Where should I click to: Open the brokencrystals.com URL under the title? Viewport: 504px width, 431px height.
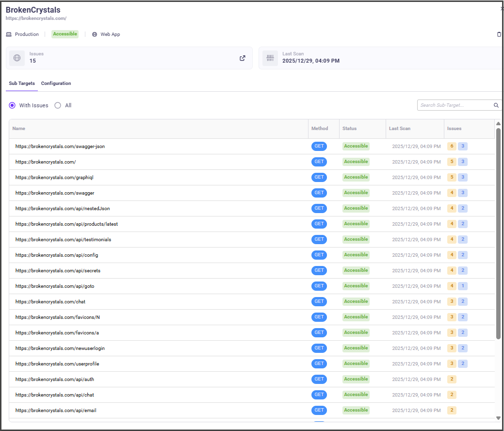pos(36,18)
